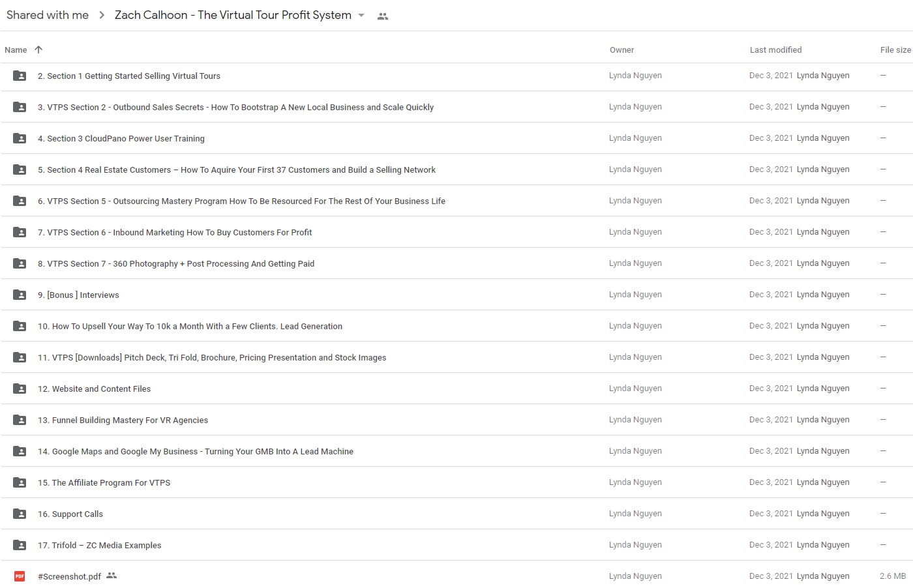Select '7. VTPS Section 6 - Inbound Marketing' name

175,232
